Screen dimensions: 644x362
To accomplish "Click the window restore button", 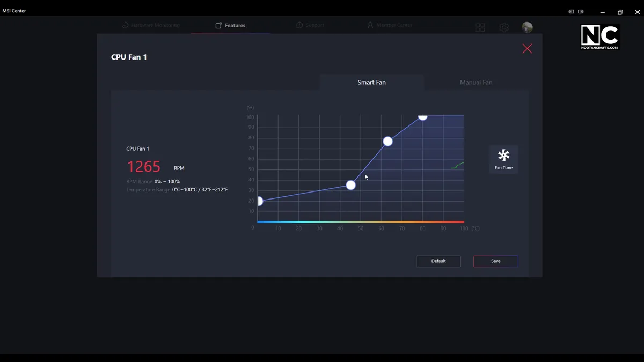I will pos(620,12).
